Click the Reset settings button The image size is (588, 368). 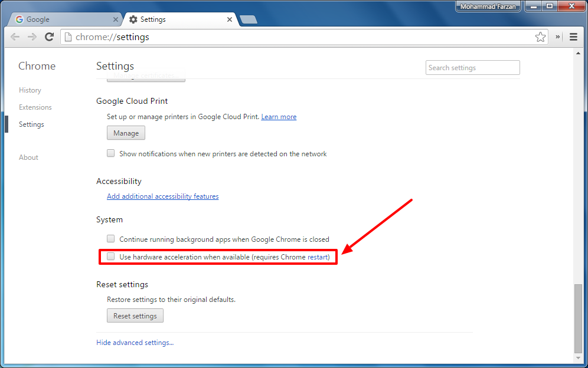(135, 316)
